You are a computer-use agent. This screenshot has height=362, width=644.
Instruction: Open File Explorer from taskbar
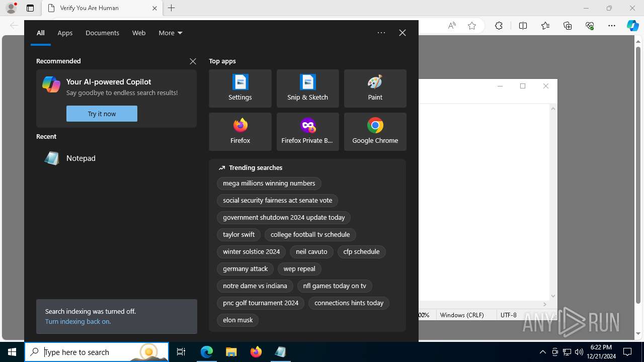click(231, 352)
